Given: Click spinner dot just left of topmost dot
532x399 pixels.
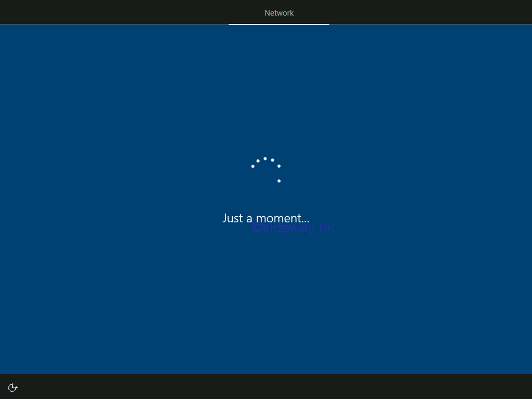Looking at the screenshot, I should point(258,161).
